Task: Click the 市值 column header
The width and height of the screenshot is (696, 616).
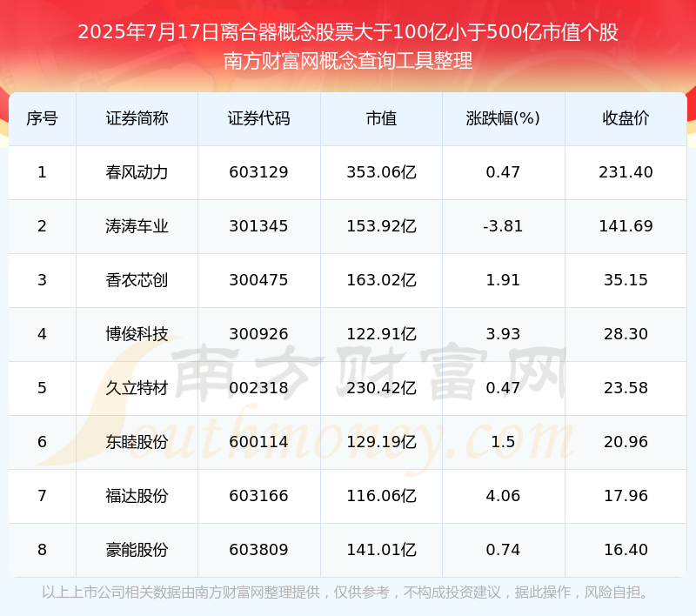Action: (x=381, y=118)
